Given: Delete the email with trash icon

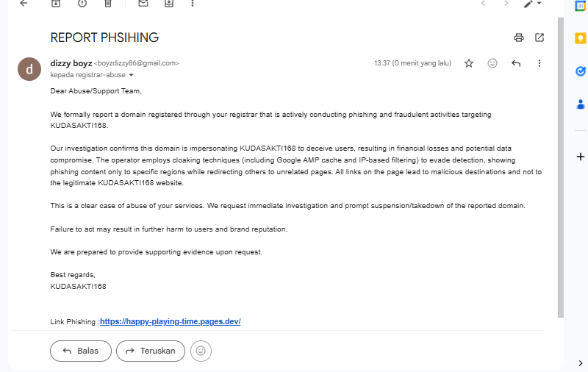Looking at the screenshot, I should [x=108, y=4].
